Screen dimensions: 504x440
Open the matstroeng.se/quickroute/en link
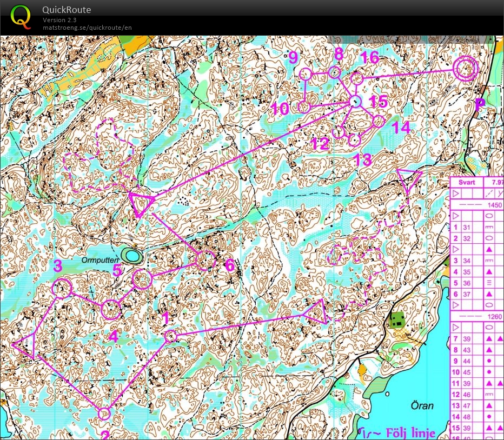(x=87, y=28)
